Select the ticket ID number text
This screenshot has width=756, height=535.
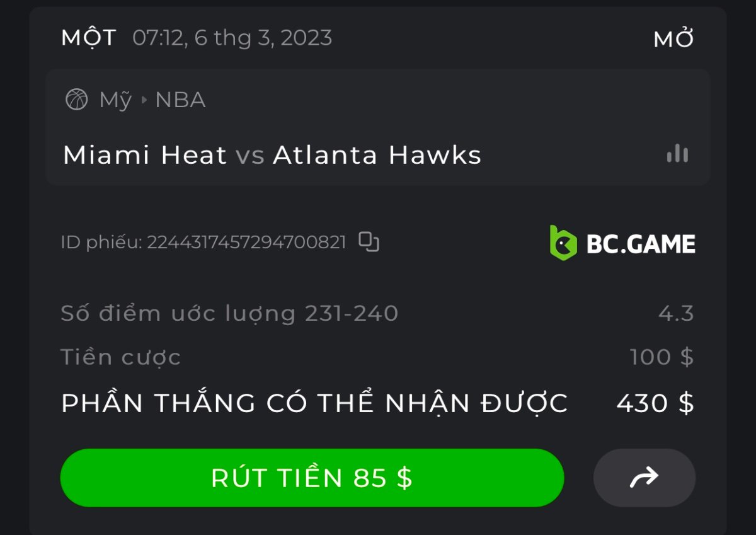tap(247, 242)
